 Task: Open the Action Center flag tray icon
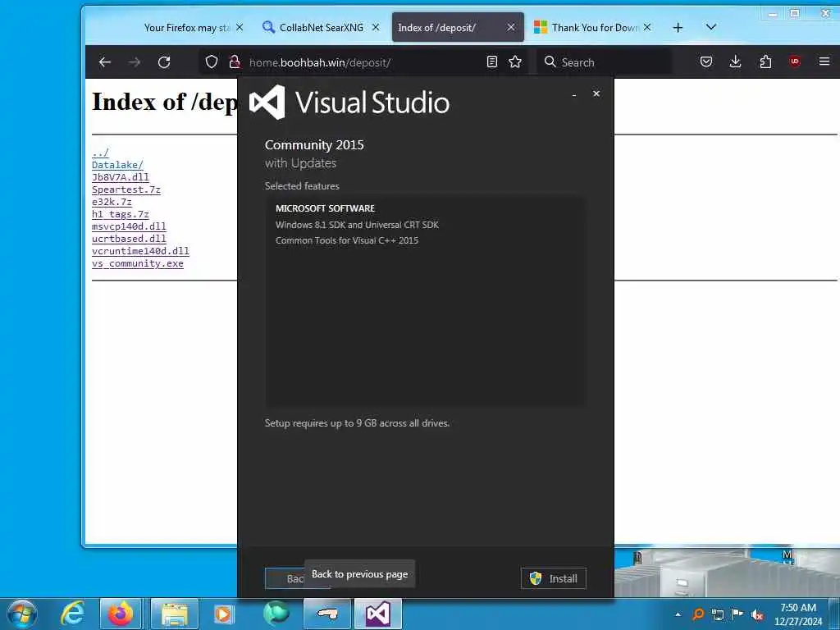click(737, 614)
